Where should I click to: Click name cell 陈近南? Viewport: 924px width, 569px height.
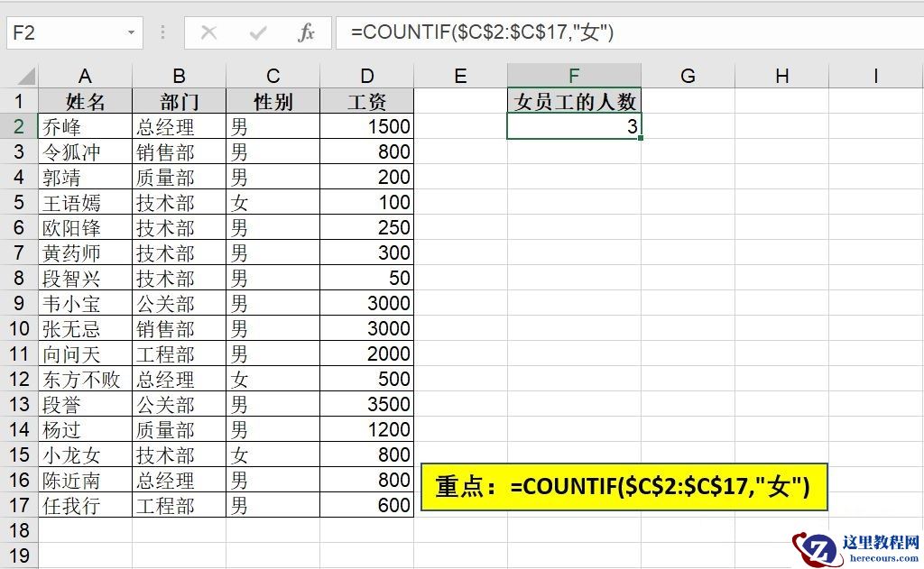(x=85, y=480)
